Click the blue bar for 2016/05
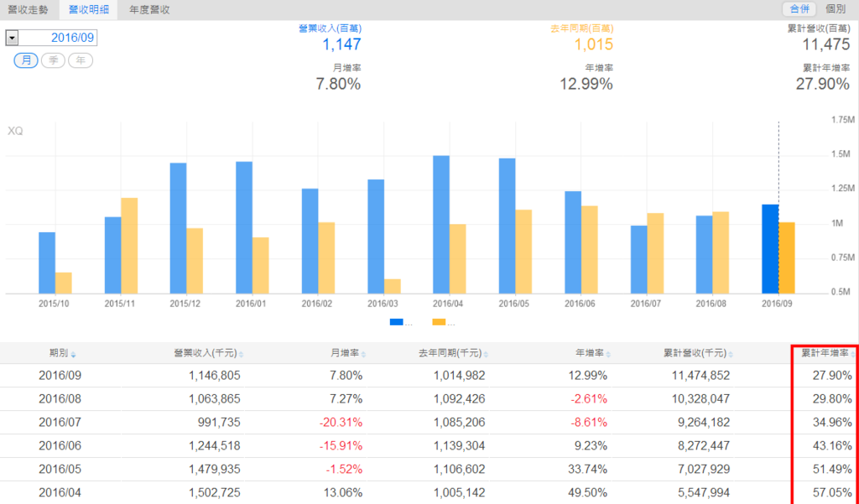Image resolution: width=859 pixels, height=504 pixels. (508, 226)
